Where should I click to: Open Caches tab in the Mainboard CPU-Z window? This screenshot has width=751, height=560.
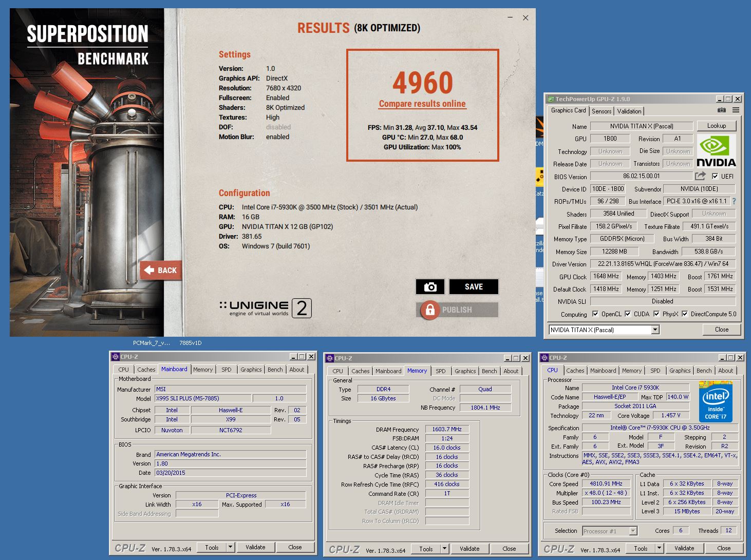tap(146, 370)
